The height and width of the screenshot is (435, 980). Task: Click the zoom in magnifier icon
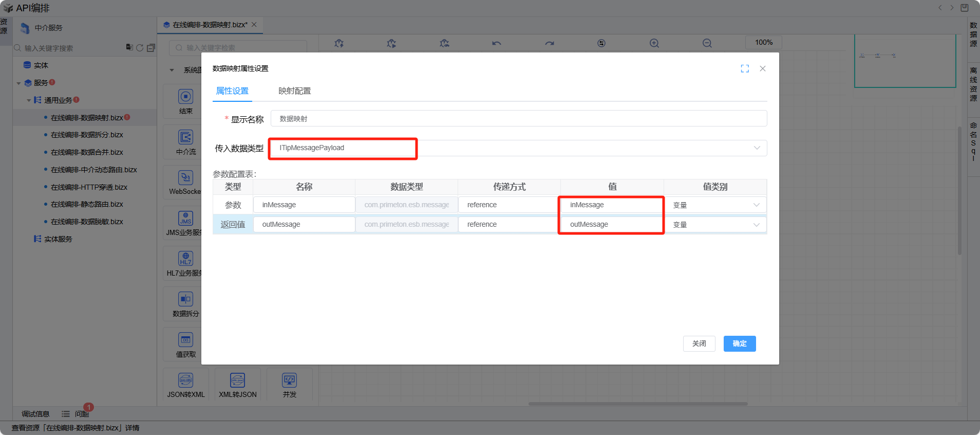(x=654, y=43)
